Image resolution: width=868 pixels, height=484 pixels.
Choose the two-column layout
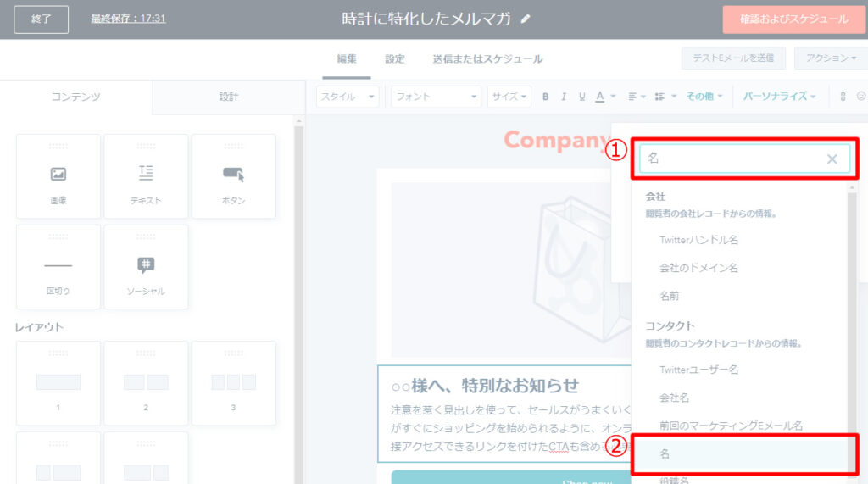click(146, 383)
